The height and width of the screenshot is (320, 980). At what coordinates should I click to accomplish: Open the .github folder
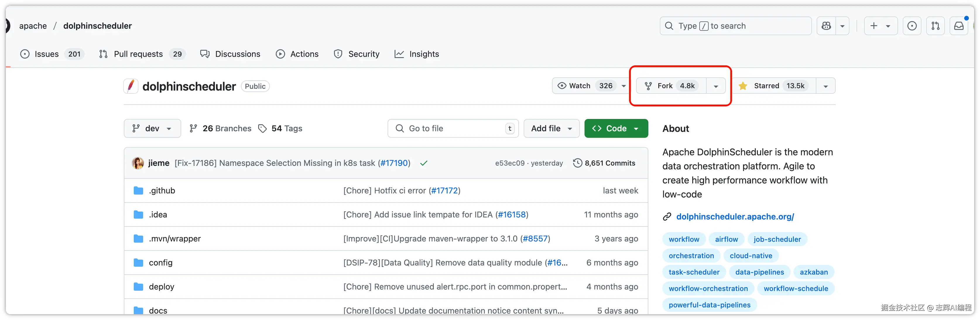(162, 190)
